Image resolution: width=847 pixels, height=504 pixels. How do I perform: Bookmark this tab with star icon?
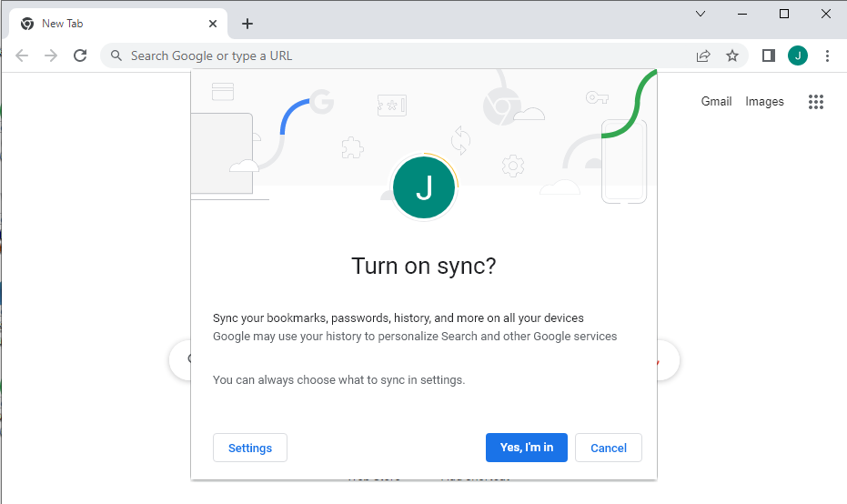(732, 55)
